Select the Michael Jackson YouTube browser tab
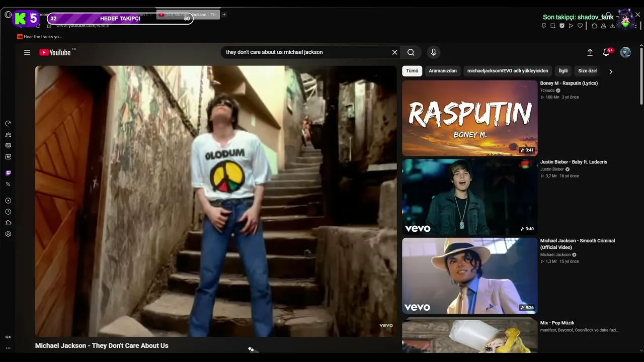This screenshot has width=644, height=362. tap(188, 15)
